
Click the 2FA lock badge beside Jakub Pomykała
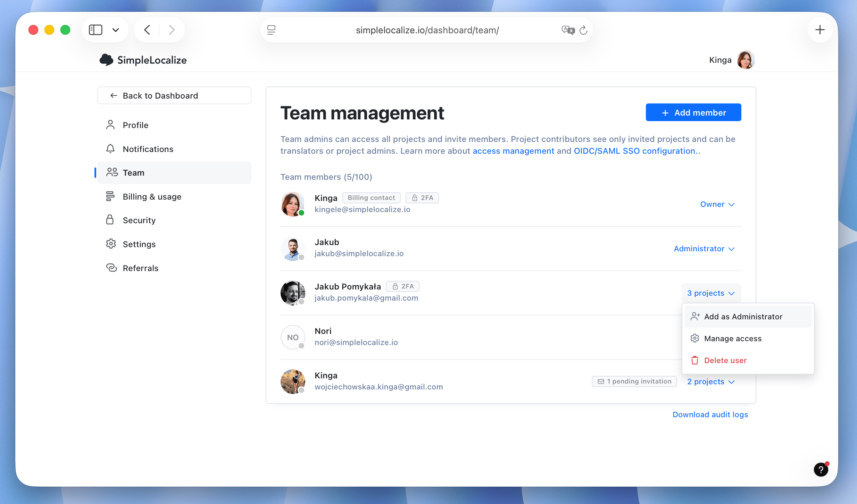pyautogui.click(x=403, y=286)
